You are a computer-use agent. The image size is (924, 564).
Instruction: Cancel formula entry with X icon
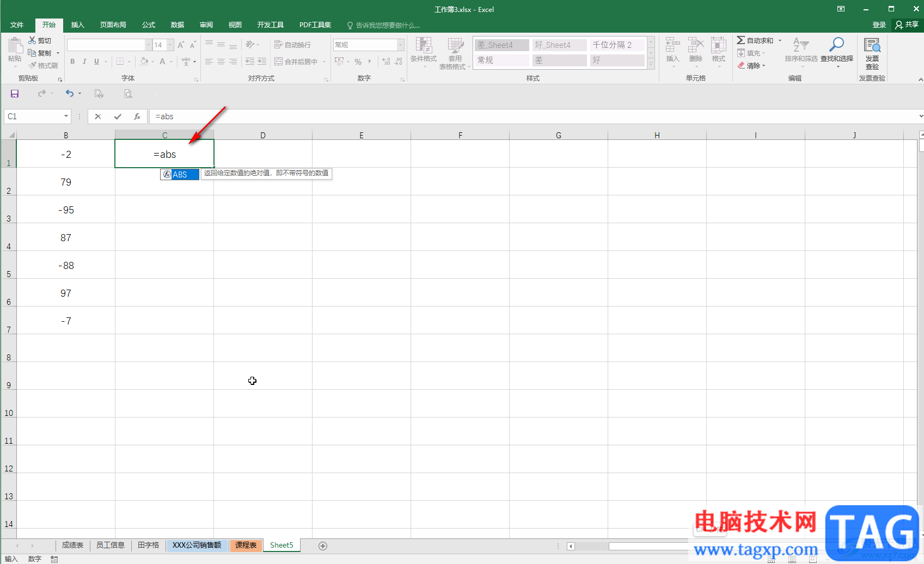tap(98, 117)
